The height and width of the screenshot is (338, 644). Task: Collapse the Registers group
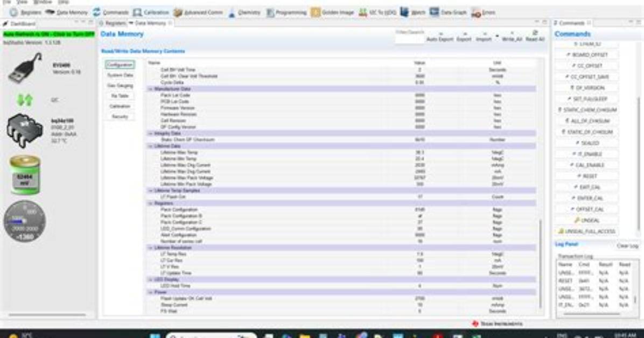[151, 203]
